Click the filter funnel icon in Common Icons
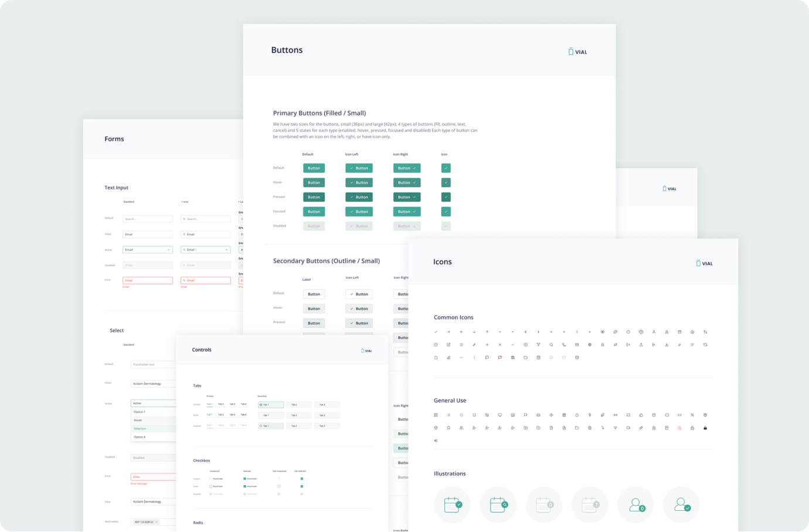Viewport: 809px width, 532px height. tap(538, 345)
